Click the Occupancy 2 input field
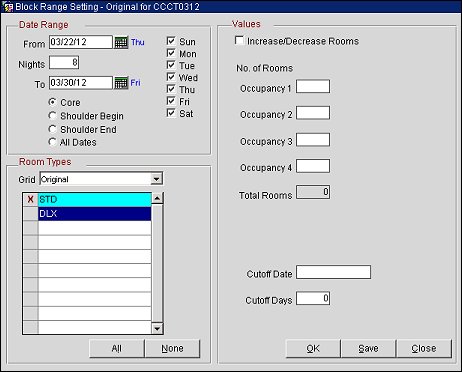This screenshot has height=372, width=462. tap(313, 113)
